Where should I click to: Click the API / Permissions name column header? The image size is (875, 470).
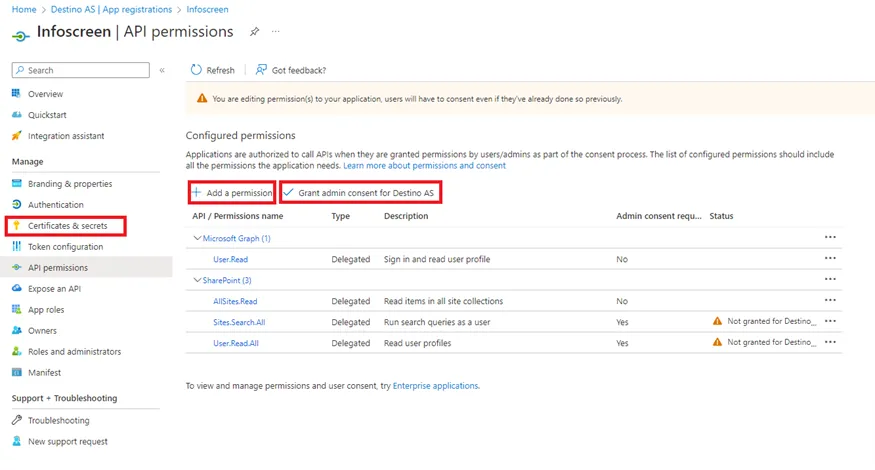[x=238, y=216]
